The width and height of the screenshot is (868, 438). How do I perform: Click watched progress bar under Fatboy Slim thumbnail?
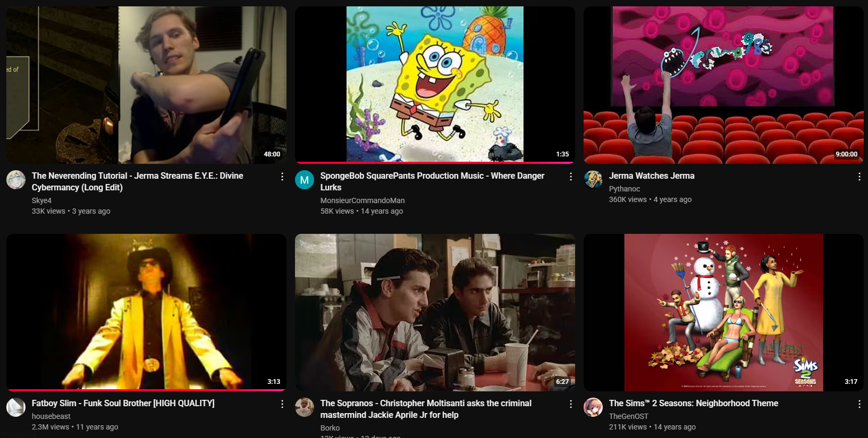[146, 390]
